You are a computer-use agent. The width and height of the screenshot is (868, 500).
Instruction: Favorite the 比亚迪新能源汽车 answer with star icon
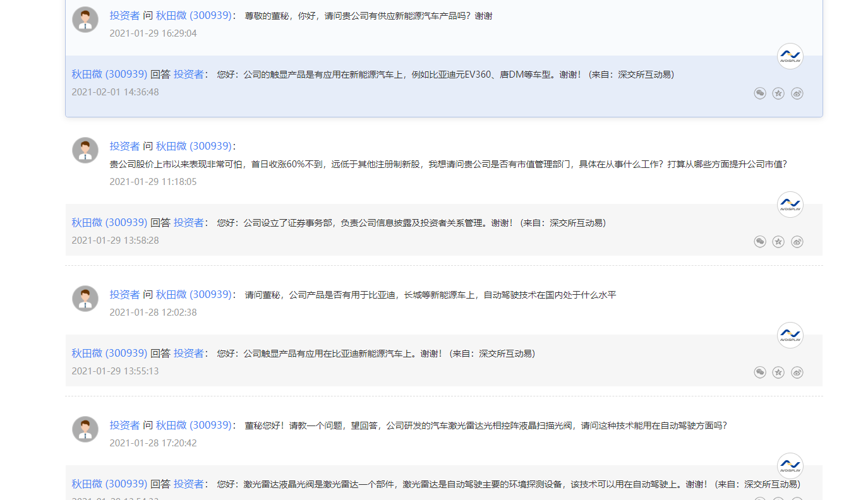click(x=778, y=372)
